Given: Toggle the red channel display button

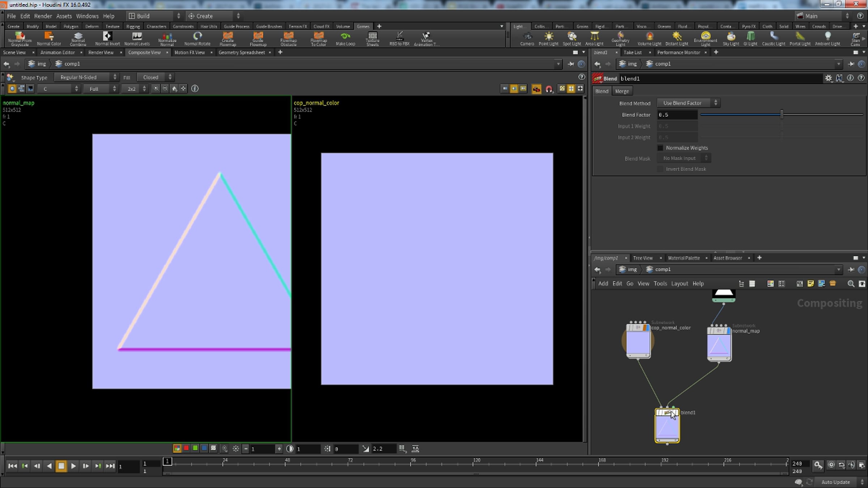Looking at the screenshot, I should coord(186,448).
